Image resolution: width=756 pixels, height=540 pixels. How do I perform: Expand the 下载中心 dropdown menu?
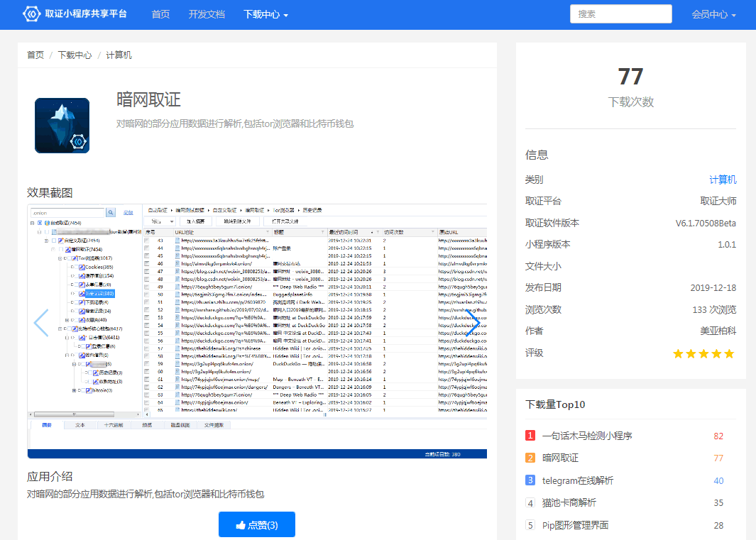point(265,14)
